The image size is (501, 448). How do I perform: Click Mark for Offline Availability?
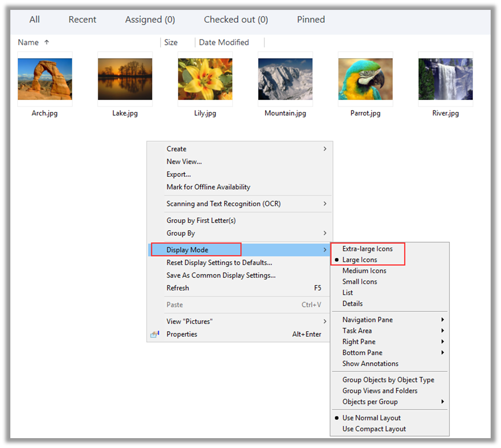[x=208, y=187]
